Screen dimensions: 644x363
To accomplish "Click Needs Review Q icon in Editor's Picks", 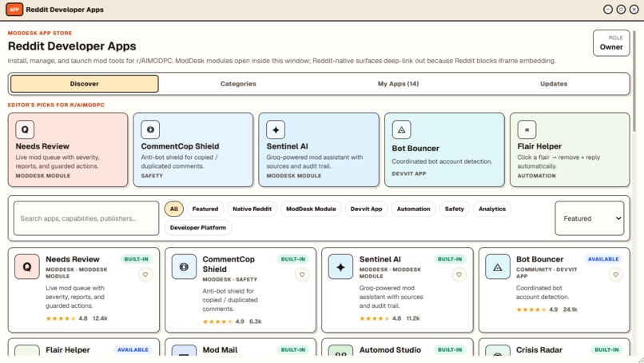I will pos(25,130).
